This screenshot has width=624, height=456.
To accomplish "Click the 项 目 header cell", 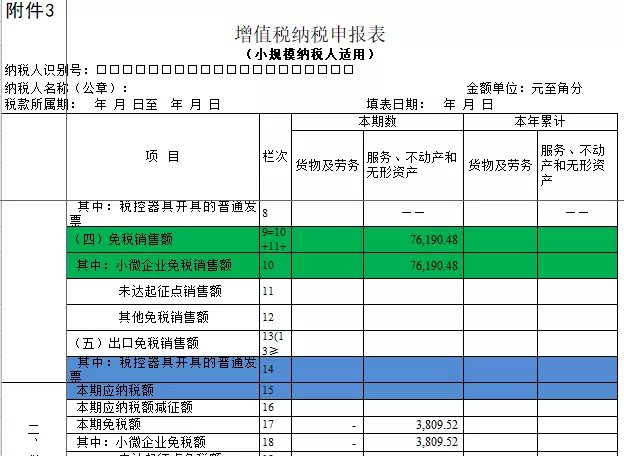I will pos(163,157).
